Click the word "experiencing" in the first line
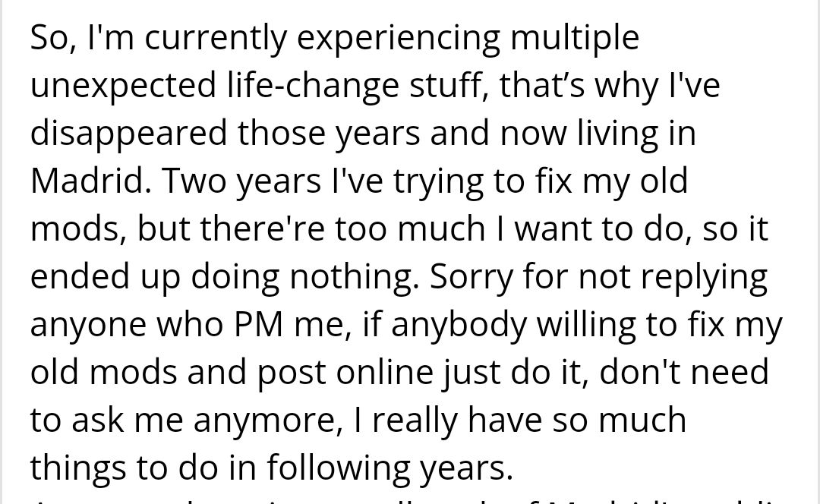Viewport: 820px width, 504px height. click(x=398, y=39)
